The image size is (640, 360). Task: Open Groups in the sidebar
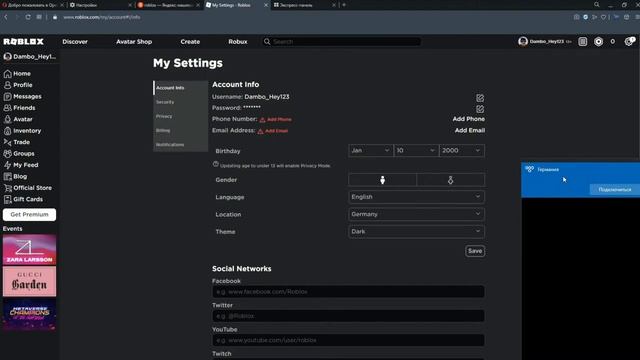19,153
